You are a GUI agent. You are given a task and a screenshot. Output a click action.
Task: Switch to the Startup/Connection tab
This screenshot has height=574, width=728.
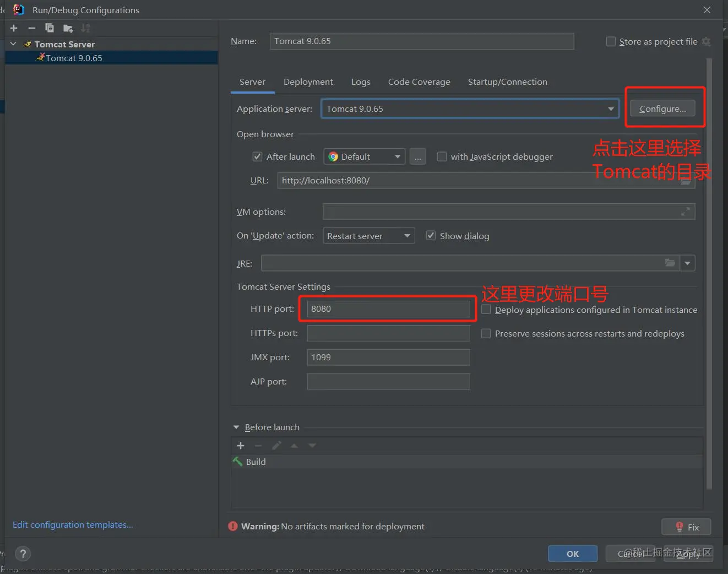click(508, 82)
